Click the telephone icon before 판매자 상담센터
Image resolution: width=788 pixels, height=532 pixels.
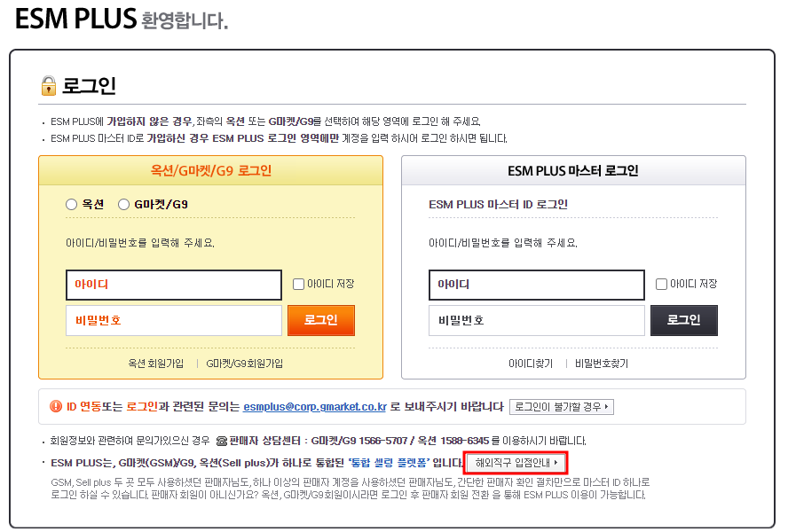222,441
